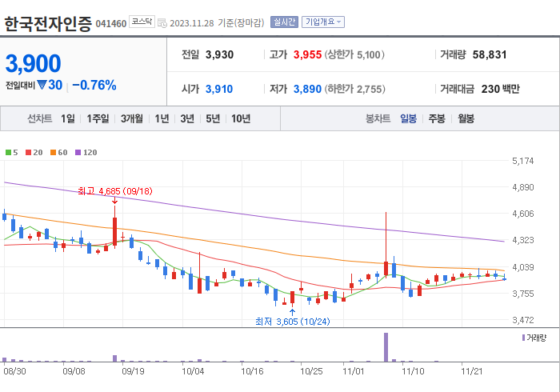Select the 3개월 line chart tab

tap(131, 118)
